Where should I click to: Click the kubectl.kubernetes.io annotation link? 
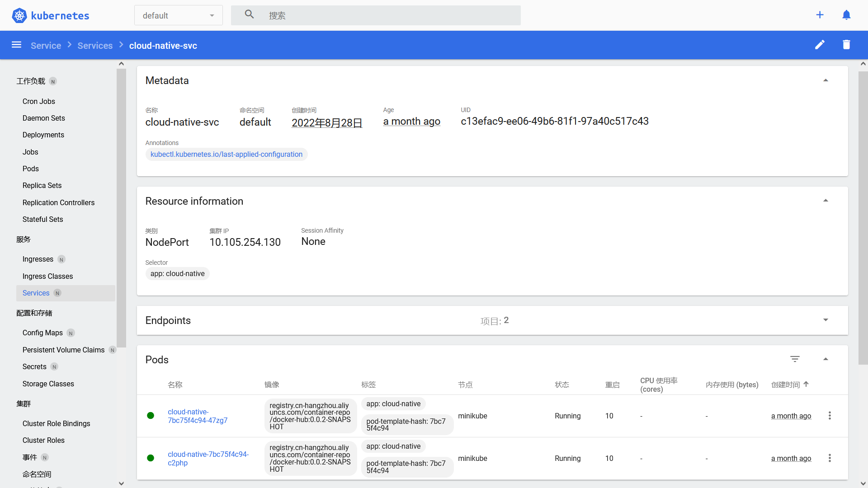pyautogui.click(x=226, y=154)
